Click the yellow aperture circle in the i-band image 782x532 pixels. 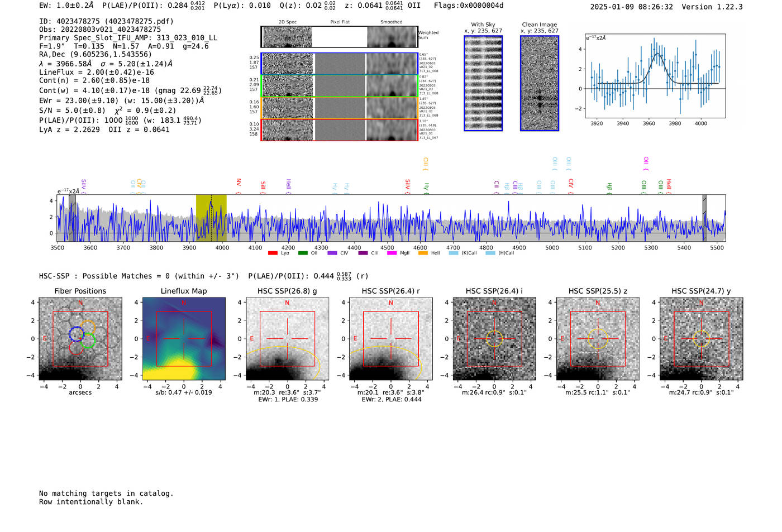(494, 339)
